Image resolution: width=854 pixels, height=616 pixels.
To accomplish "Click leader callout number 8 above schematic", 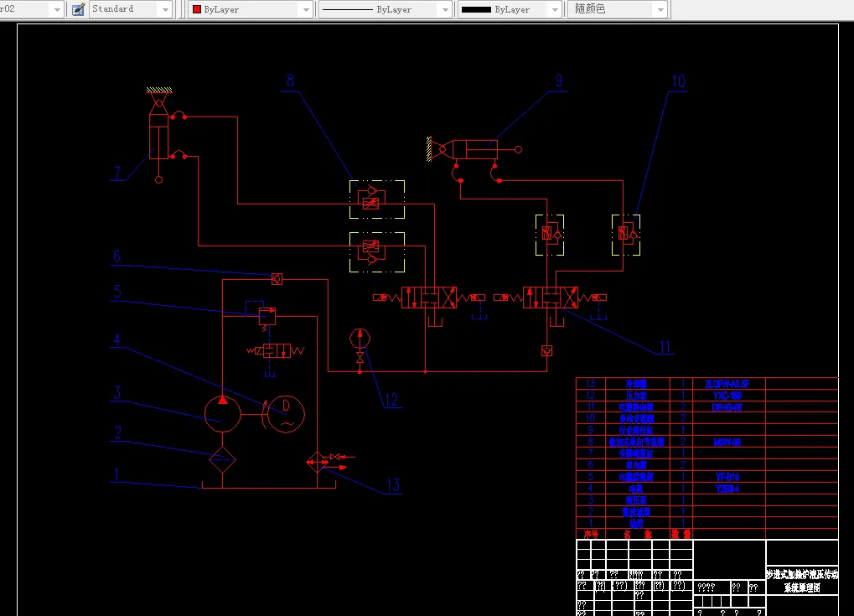I will [290, 81].
